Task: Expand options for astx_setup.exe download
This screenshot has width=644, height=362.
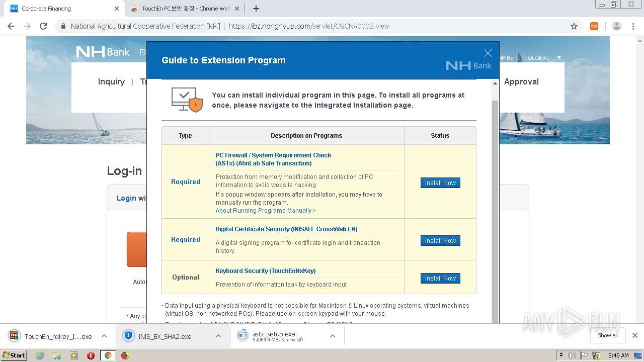Action: click(333, 336)
